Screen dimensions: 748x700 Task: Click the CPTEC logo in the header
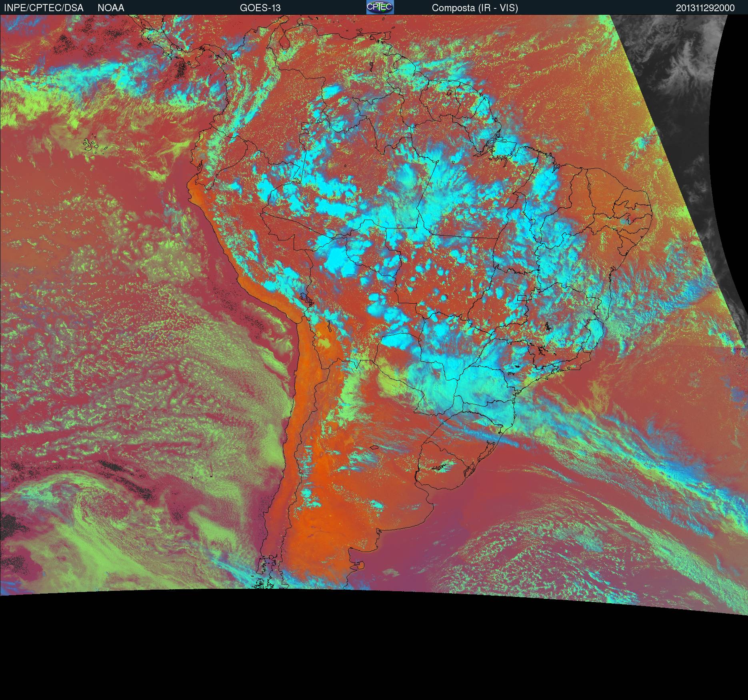tap(380, 7)
